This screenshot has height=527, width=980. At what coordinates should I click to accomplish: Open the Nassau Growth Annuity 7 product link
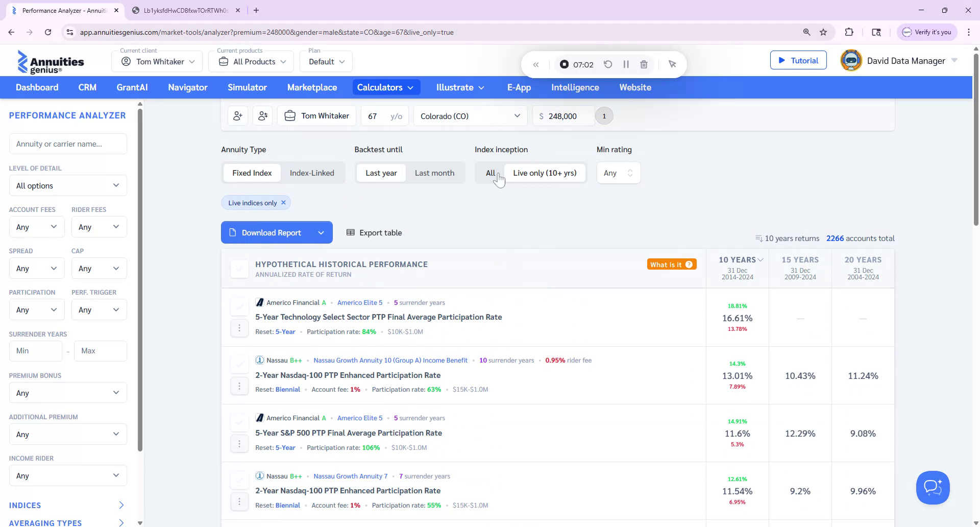click(350, 476)
